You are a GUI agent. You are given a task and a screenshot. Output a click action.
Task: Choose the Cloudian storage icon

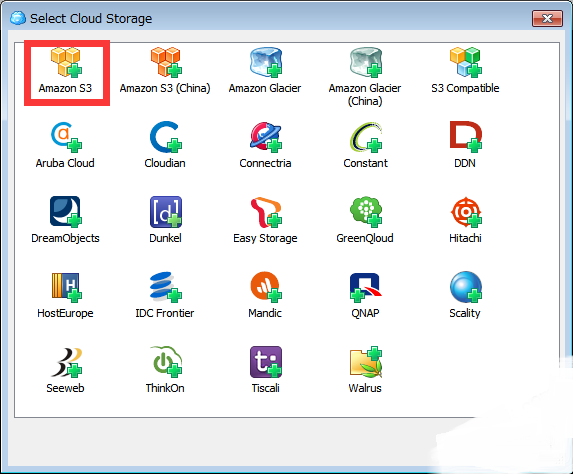tap(166, 137)
